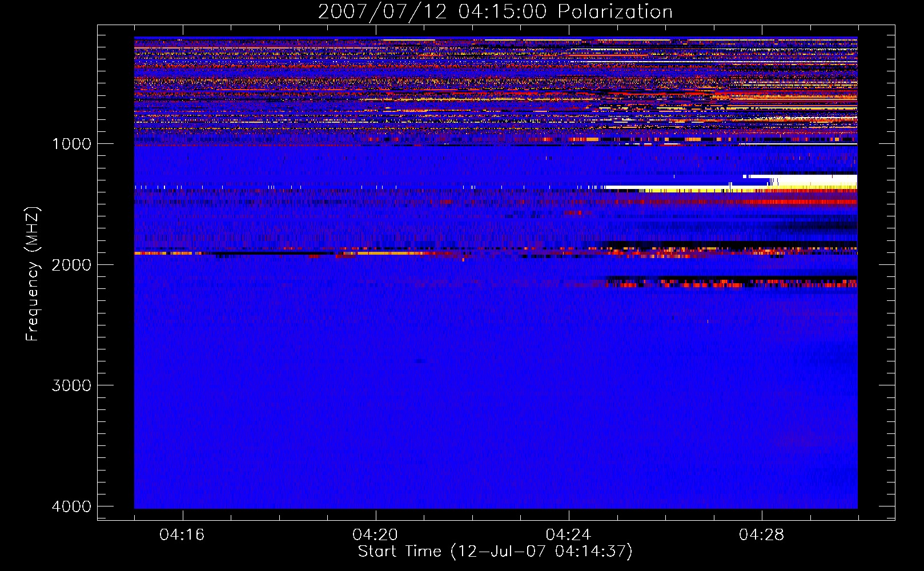Select the 1000 frequency tick label

point(71,144)
